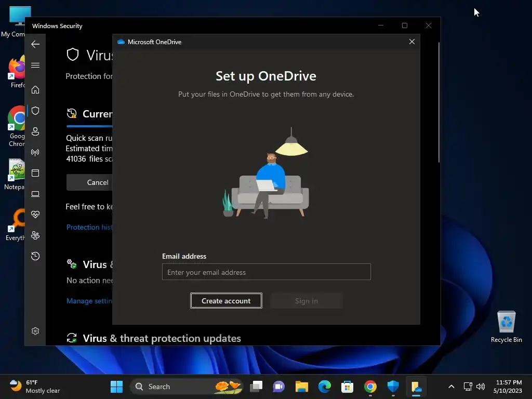The height and width of the screenshot is (399, 532).
Task: Click the Set up OneDrive heading
Action: click(266, 76)
